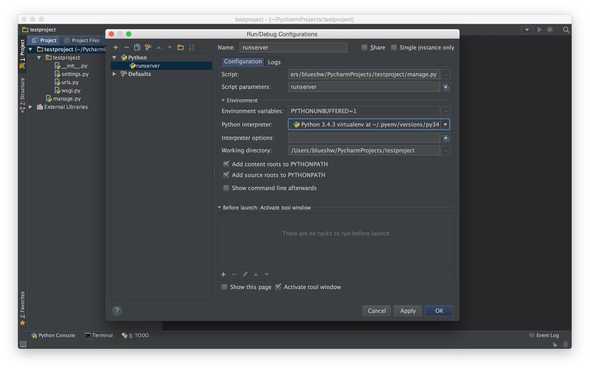Select settings.py in project tree
The height and width of the screenshot is (371, 590).
[x=72, y=74]
